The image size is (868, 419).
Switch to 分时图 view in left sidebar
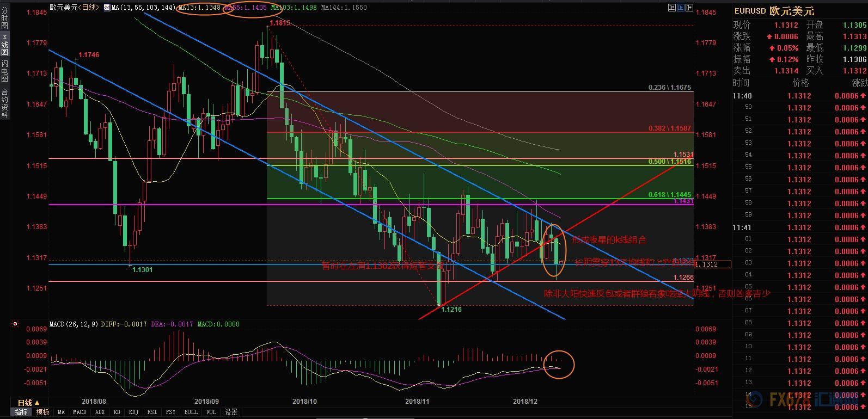pyautogui.click(x=4, y=18)
